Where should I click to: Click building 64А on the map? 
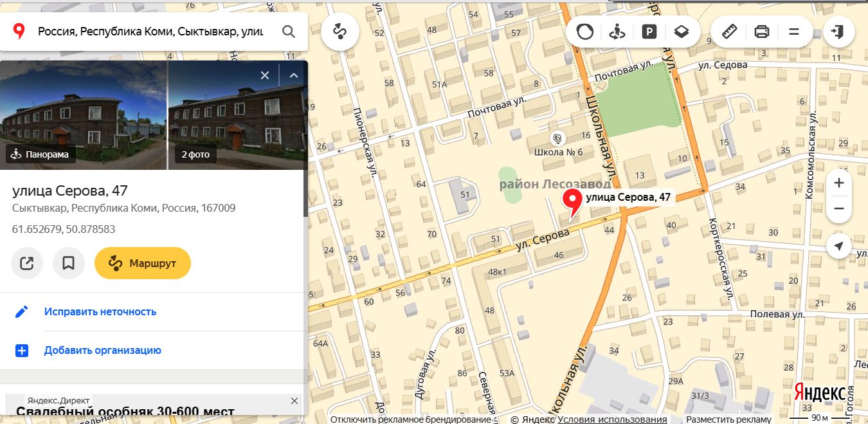320,343
